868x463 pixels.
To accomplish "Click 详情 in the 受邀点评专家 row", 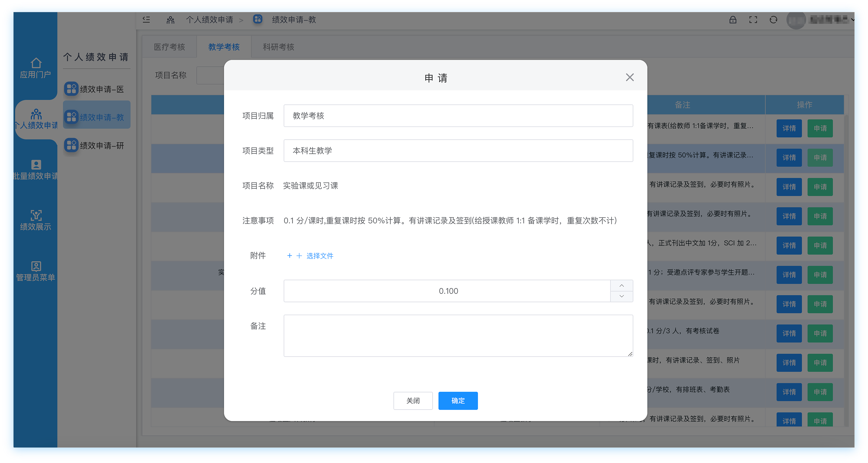I will click(789, 275).
